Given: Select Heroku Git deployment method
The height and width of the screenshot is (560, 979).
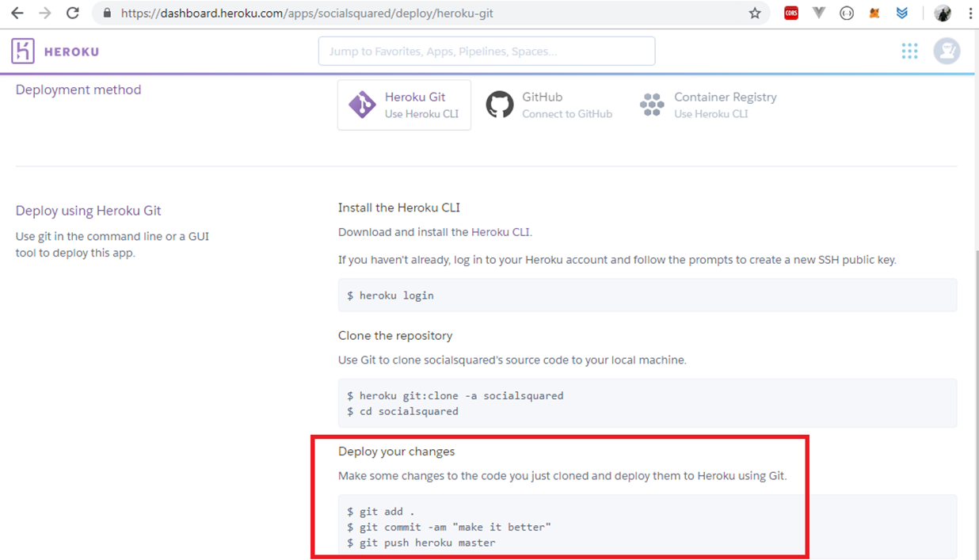Looking at the screenshot, I should coord(404,105).
